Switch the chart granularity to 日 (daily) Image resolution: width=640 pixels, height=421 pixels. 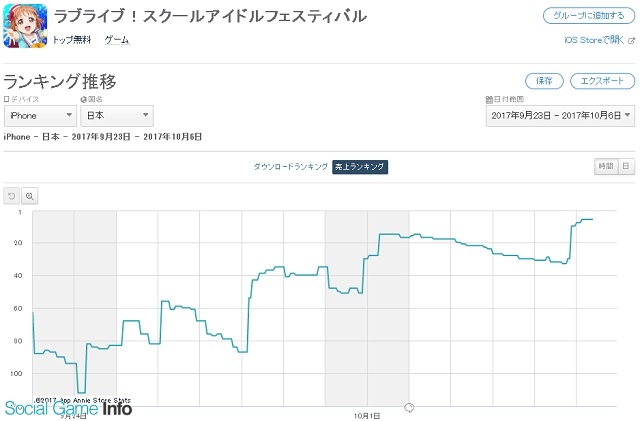click(x=627, y=166)
